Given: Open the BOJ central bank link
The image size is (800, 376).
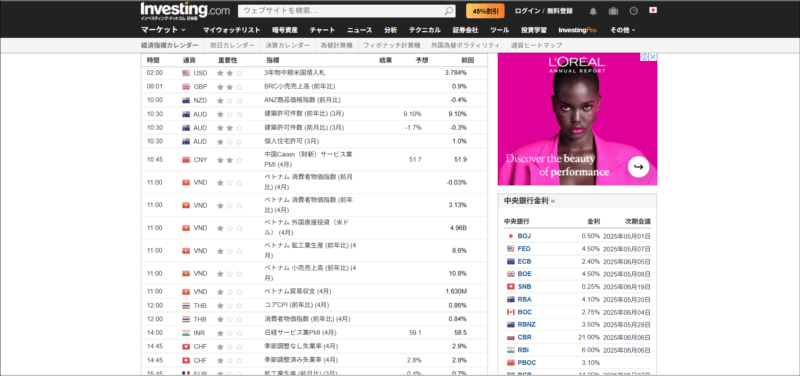Looking at the screenshot, I should point(524,236).
